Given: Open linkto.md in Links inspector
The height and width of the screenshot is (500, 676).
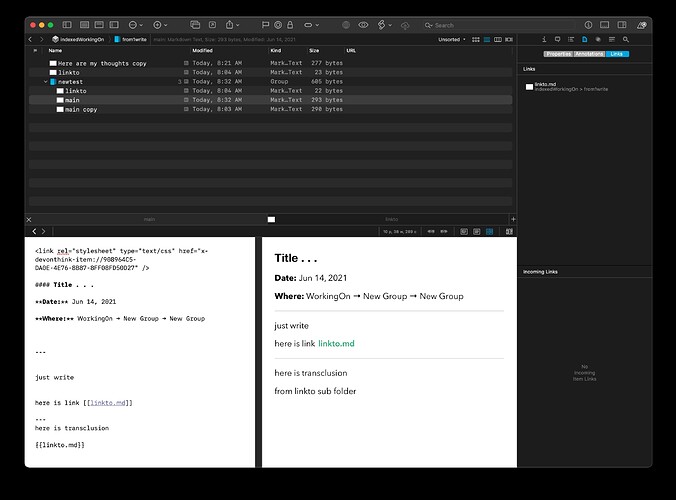Looking at the screenshot, I should (567, 87).
